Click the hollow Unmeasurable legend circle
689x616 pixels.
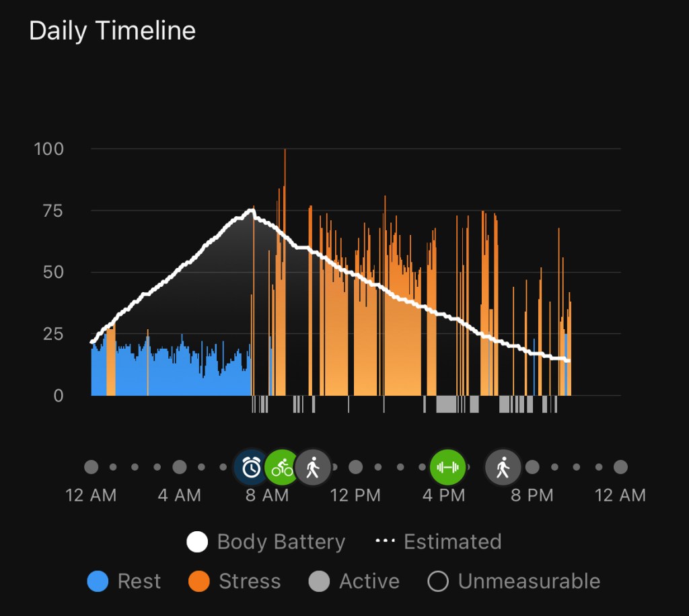click(x=438, y=582)
